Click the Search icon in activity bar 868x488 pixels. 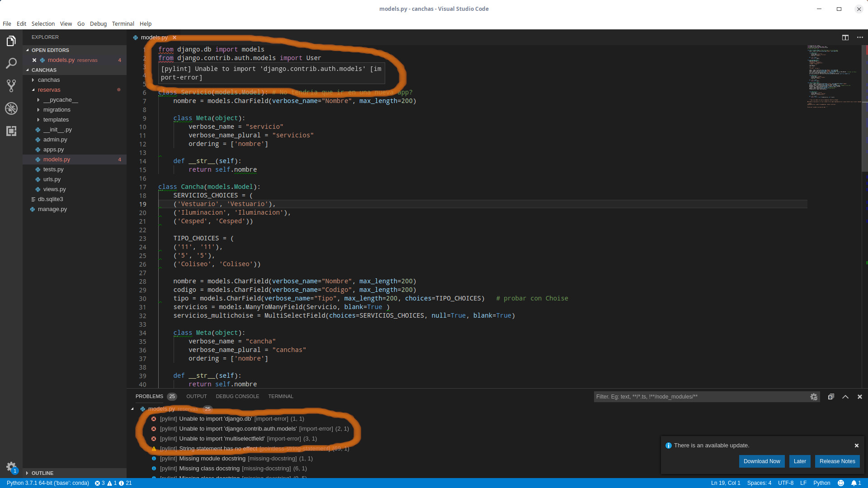tap(11, 64)
